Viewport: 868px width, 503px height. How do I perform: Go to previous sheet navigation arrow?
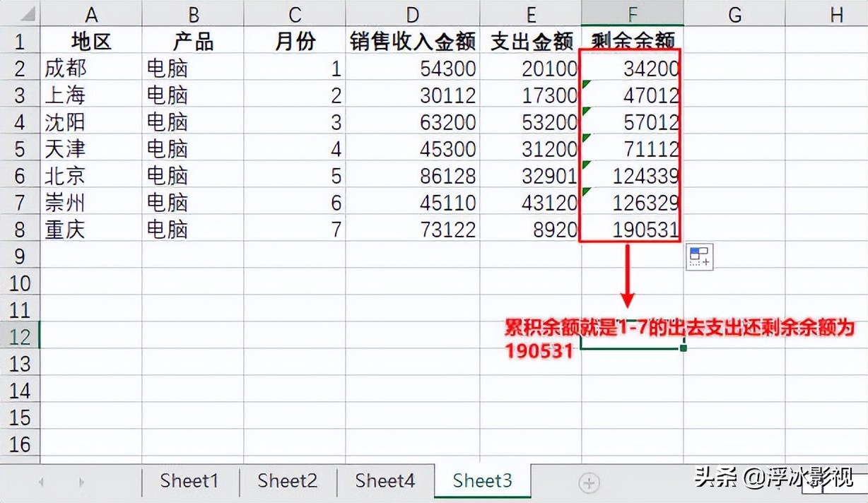(41, 483)
